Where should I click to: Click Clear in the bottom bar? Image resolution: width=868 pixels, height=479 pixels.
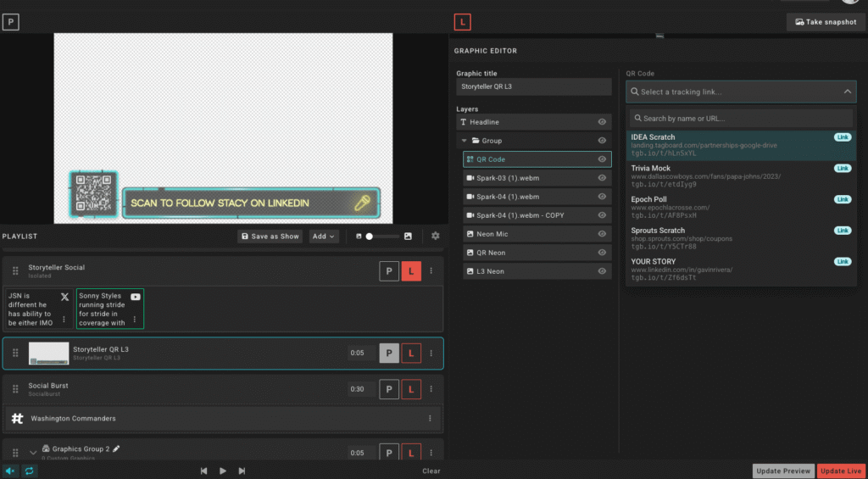pos(431,471)
